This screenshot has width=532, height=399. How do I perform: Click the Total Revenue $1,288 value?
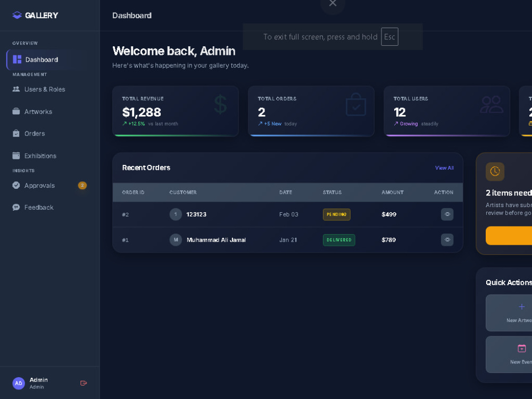point(142,112)
